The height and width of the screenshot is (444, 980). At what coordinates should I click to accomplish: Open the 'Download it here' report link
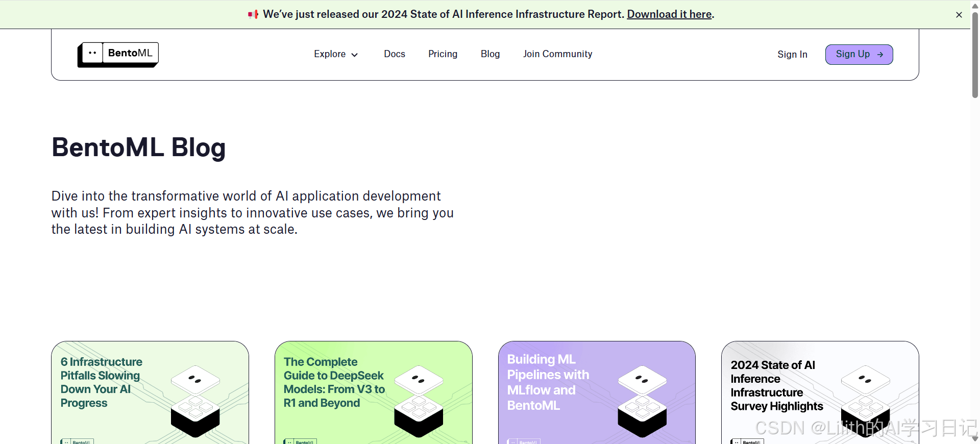[669, 14]
